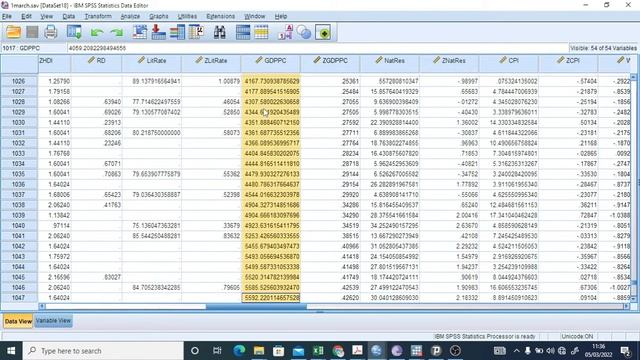The image size is (640, 360).
Task: Open the Data menu
Action: (x=69, y=16)
